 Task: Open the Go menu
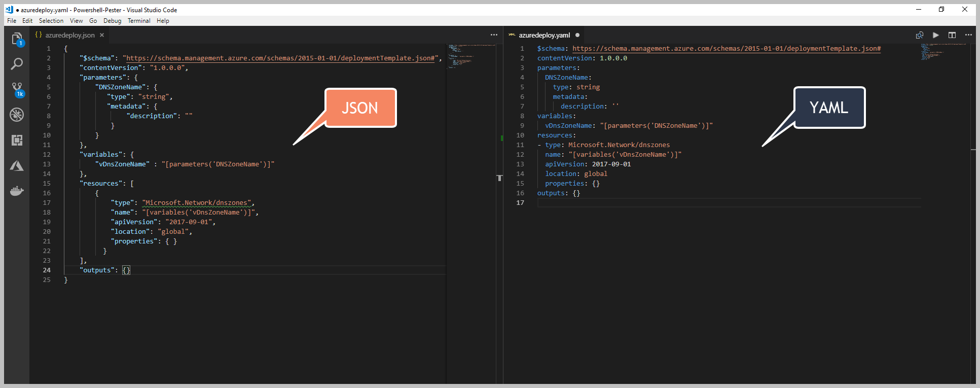(93, 21)
